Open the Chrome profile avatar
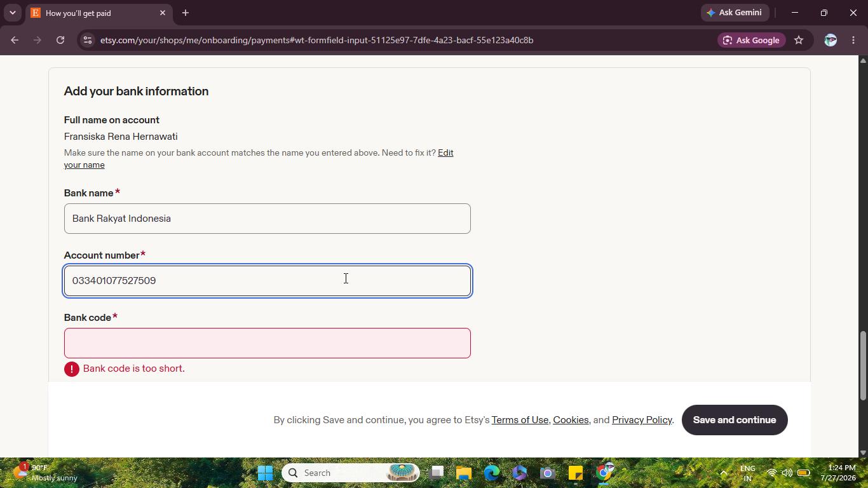Viewport: 868px width, 488px height. [830, 40]
